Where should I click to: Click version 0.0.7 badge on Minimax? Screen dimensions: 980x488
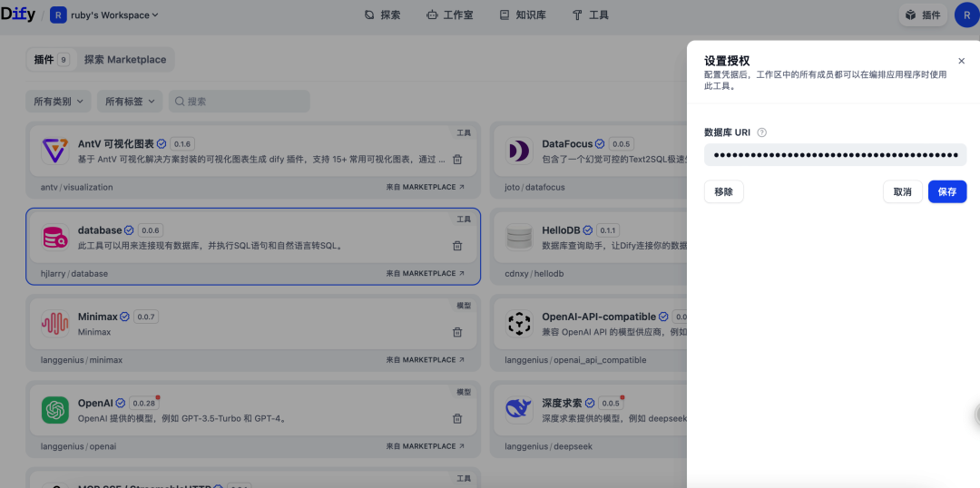145,317
